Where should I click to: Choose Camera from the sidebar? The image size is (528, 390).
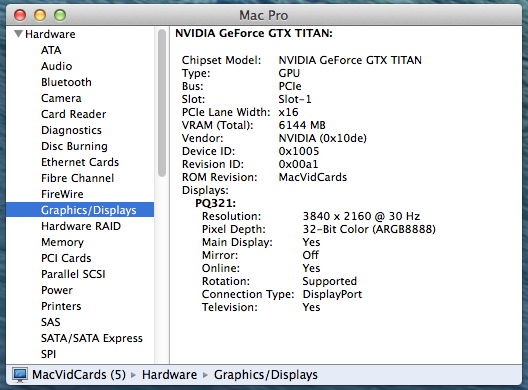tap(61, 98)
